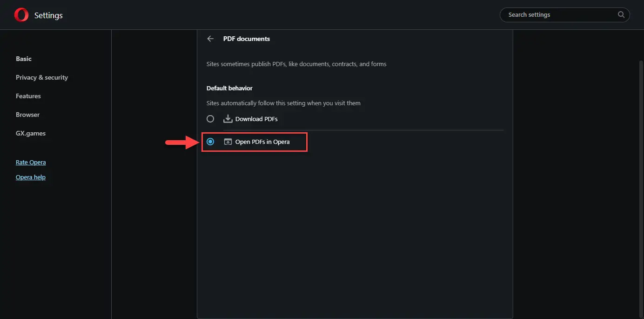This screenshot has height=319, width=644.
Task: Select the Open PDFs in Opera radio button
Action: point(210,142)
